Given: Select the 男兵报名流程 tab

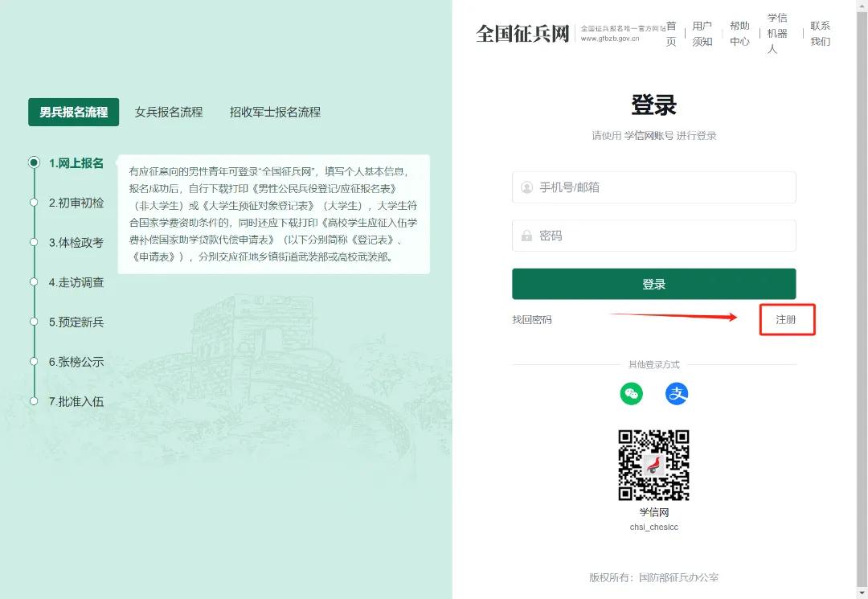Looking at the screenshot, I should pyautogui.click(x=74, y=112).
